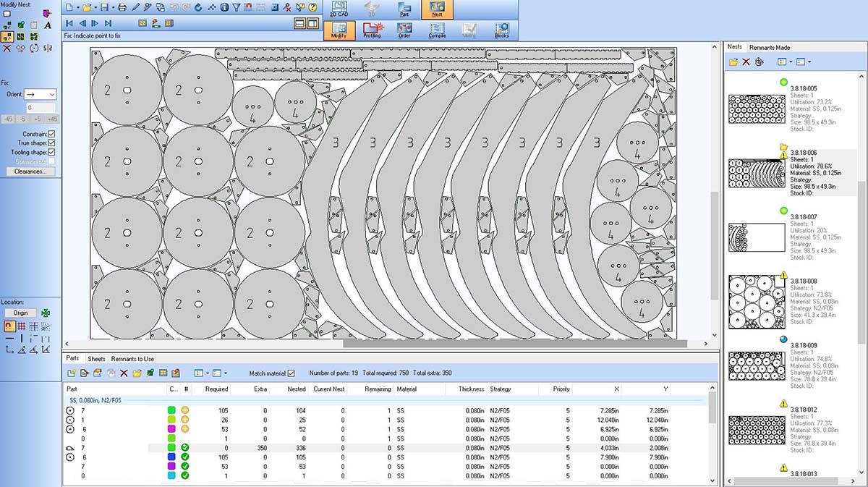
Task: Open the Save dropdown arrow in toolbar
Action: (112, 7)
